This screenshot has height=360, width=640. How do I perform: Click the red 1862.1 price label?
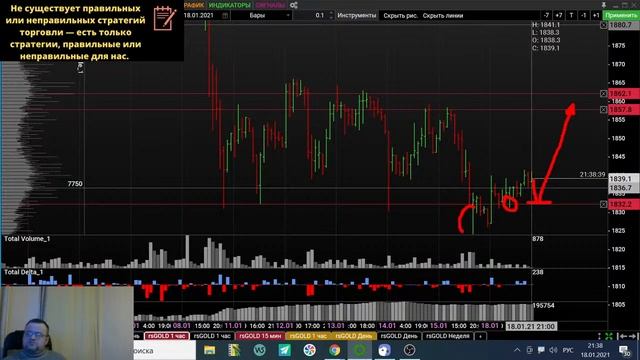point(624,94)
